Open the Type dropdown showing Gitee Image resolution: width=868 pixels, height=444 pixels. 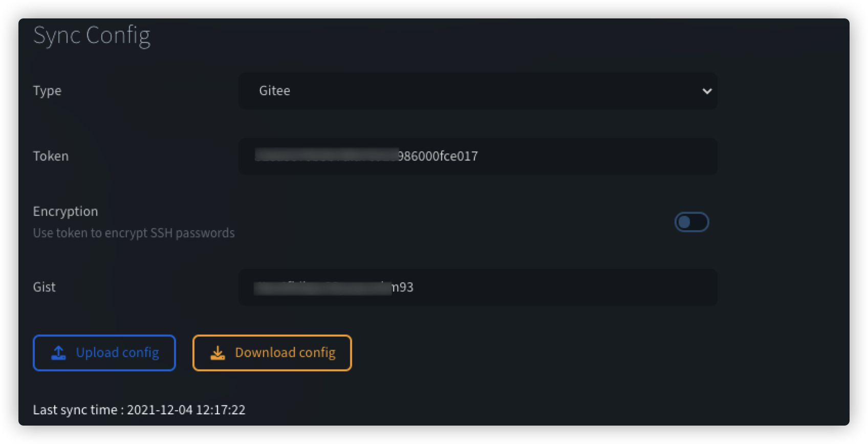(477, 91)
